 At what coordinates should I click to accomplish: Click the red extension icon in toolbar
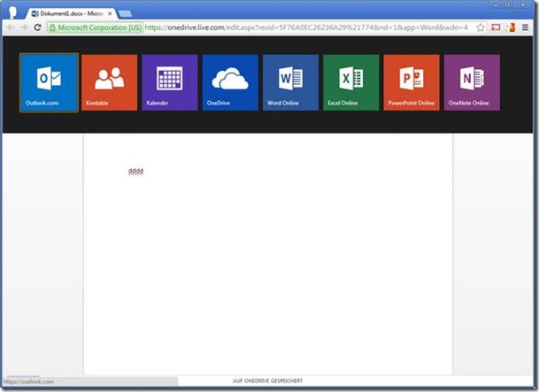click(x=496, y=27)
